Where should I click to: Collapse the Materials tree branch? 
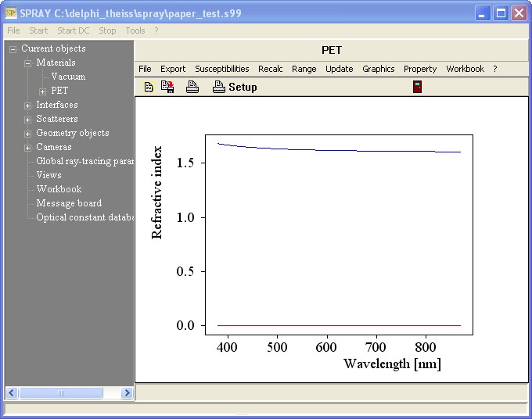[x=28, y=63]
